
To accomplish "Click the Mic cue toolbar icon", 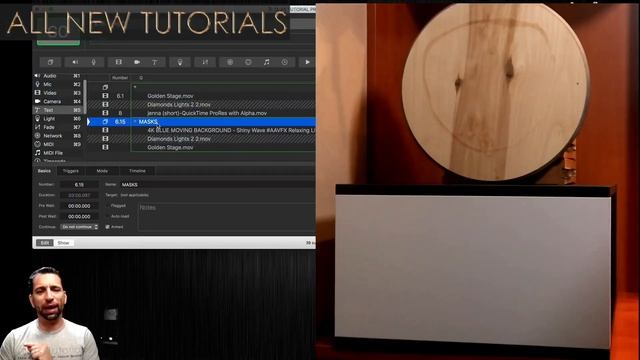I will [93, 62].
